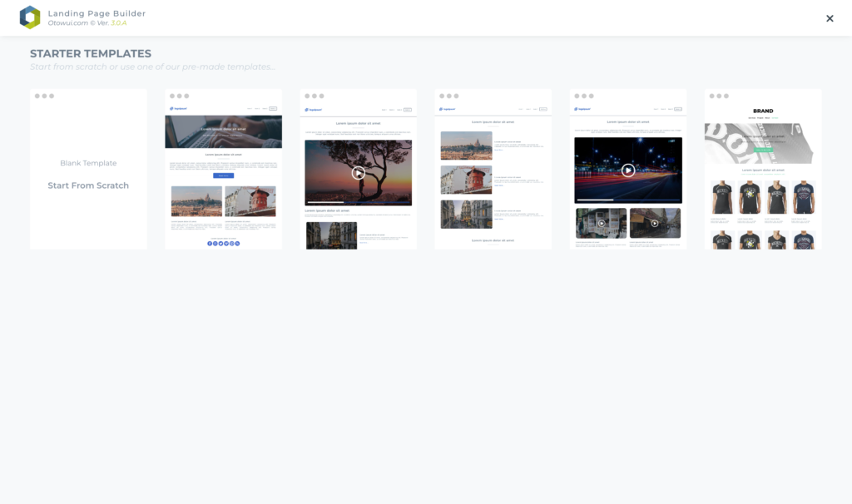The height and width of the screenshot is (504, 852).
Task: Open the Paris street photo listing template
Action: 493,169
